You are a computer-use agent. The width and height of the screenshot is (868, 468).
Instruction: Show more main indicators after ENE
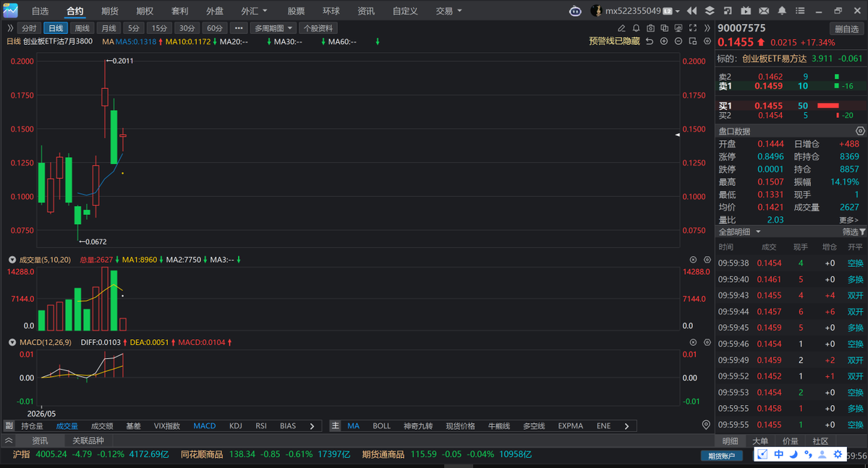(x=626, y=426)
